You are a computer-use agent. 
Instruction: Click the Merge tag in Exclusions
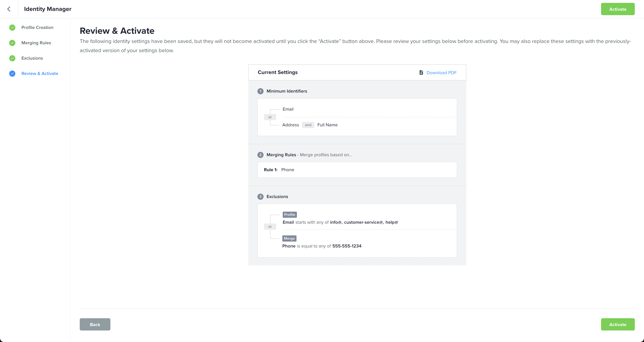(x=289, y=238)
